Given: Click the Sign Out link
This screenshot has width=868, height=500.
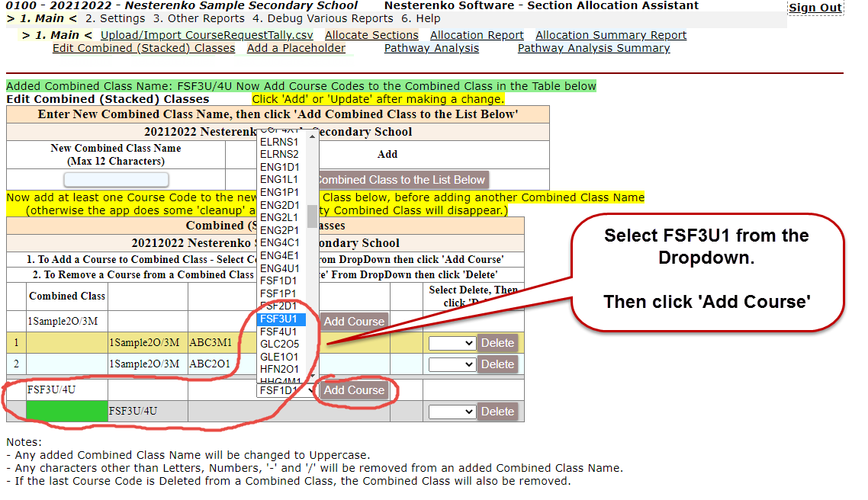Looking at the screenshot, I should click(815, 8).
